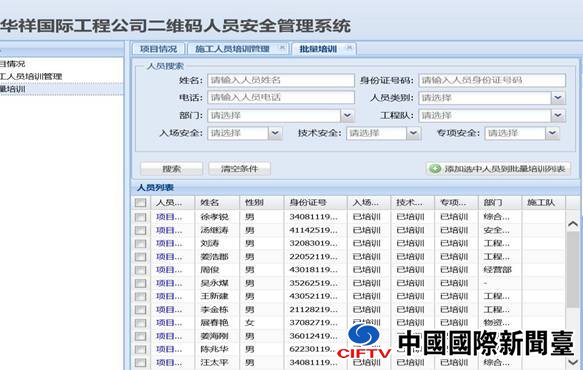Click the green plus icon for adding selected personnel
Viewport: 583px width, 370px height.
point(435,169)
